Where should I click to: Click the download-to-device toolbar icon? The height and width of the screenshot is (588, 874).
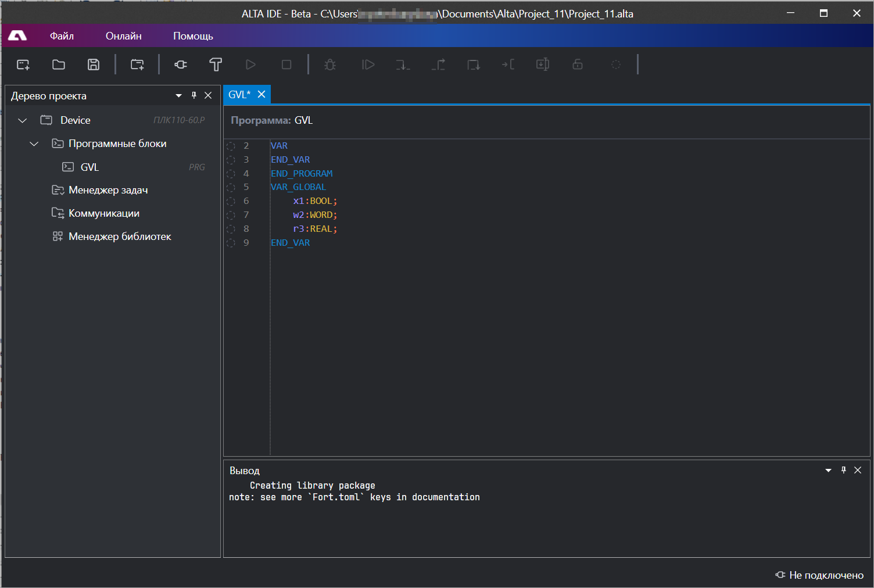[x=543, y=64]
